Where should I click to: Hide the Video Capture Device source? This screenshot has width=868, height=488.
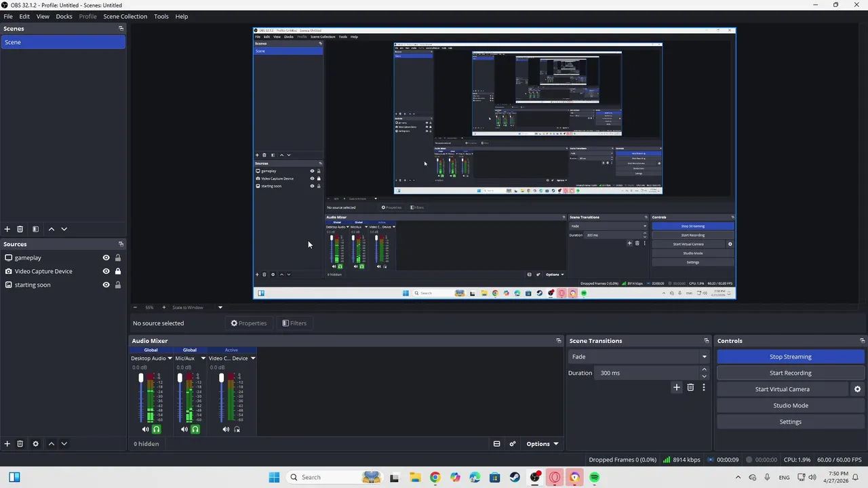[x=106, y=271]
